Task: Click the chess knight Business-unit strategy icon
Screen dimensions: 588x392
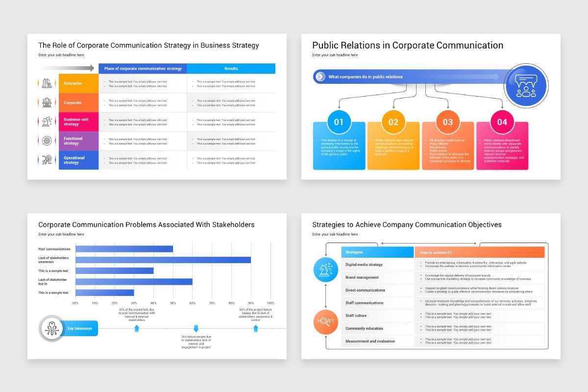Action: coord(46,121)
